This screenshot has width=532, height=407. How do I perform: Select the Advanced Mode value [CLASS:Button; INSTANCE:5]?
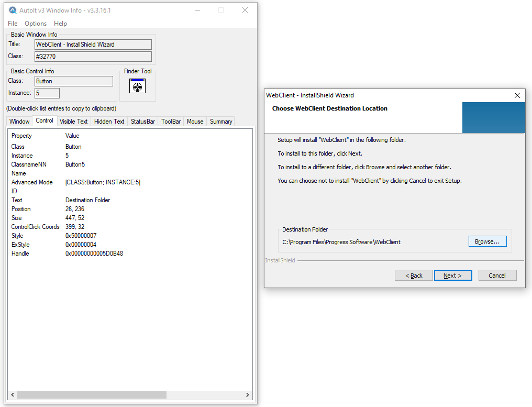pos(103,182)
